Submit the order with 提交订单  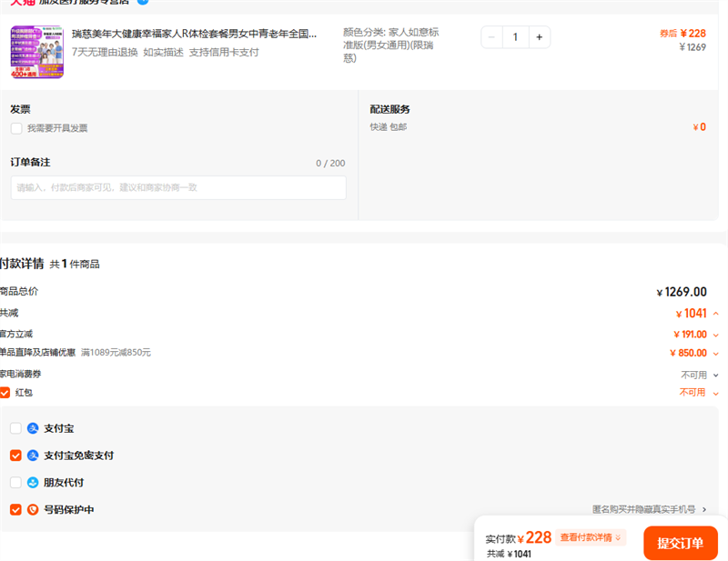[680, 543]
